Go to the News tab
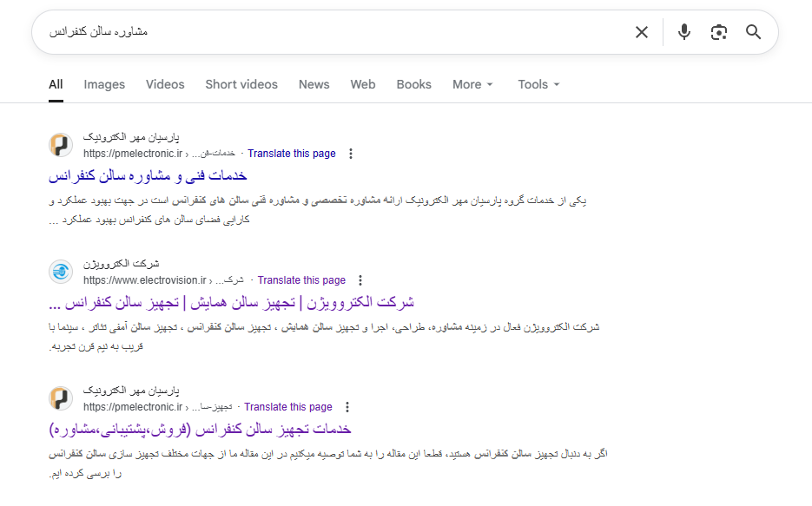This screenshot has height=506, width=812. [x=314, y=84]
